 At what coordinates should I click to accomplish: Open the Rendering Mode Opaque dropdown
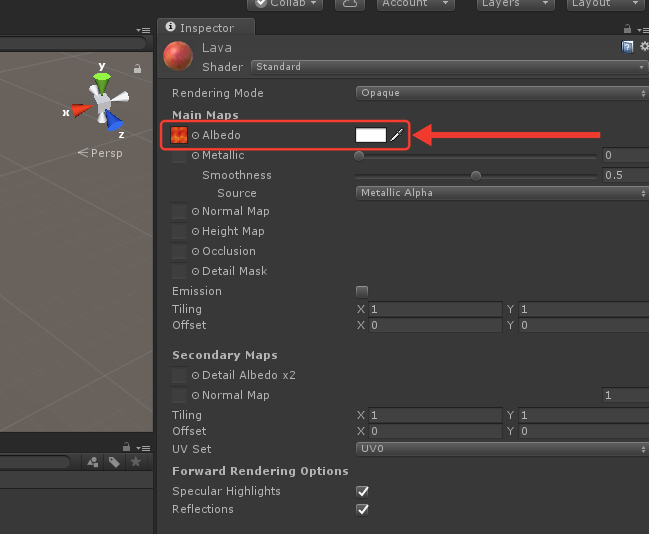point(502,93)
